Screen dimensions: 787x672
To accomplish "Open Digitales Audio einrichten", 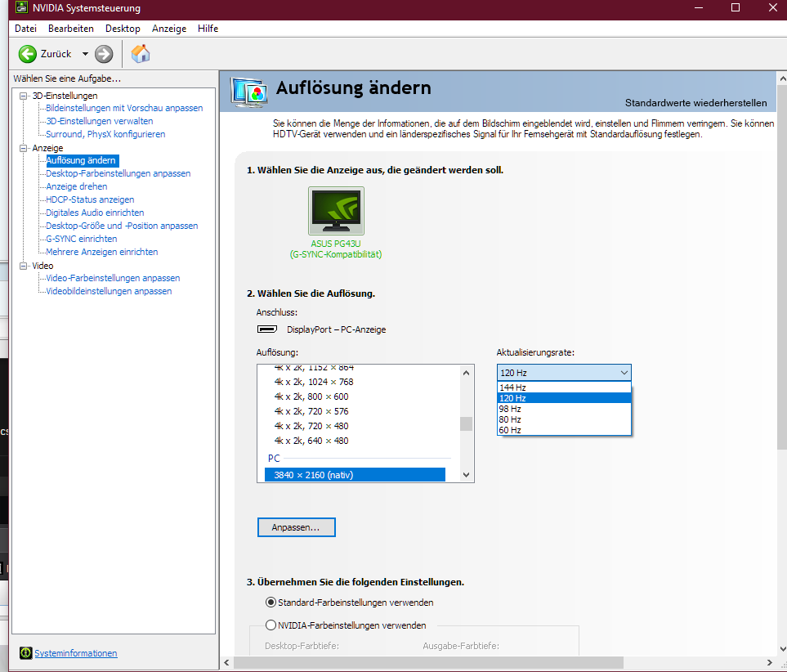I will (x=95, y=213).
